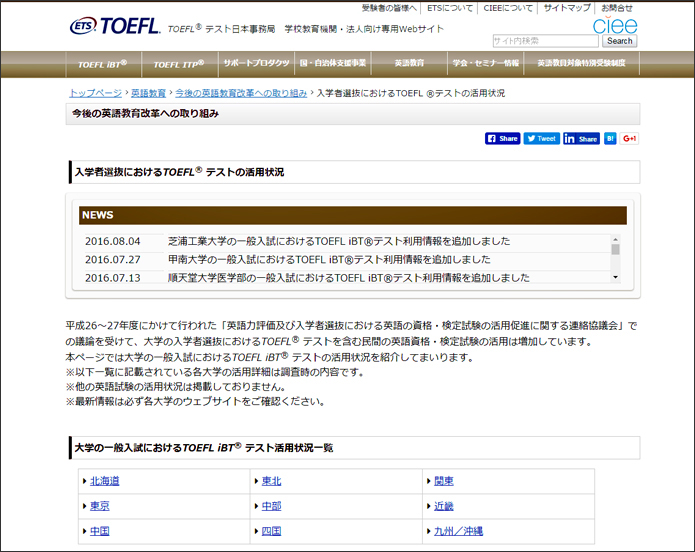Screen dimensions: 695x552
Task: Go to 英語教育 breadcrumb link
Action: click(x=148, y=93)
